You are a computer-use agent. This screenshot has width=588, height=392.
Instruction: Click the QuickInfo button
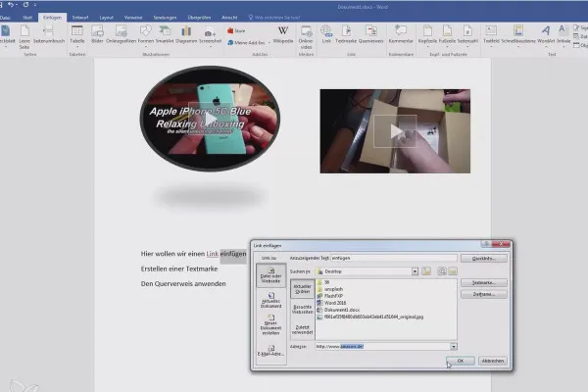tap(484, 259)
